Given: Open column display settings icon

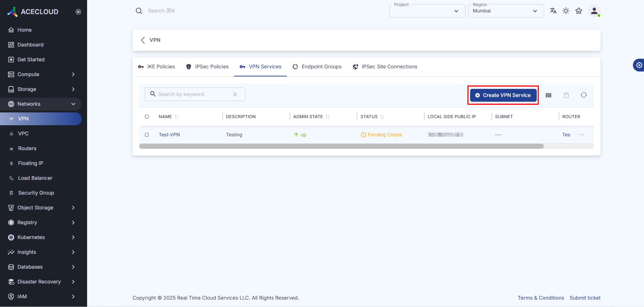Looking at the screenshot, I should tap(548, 95).
